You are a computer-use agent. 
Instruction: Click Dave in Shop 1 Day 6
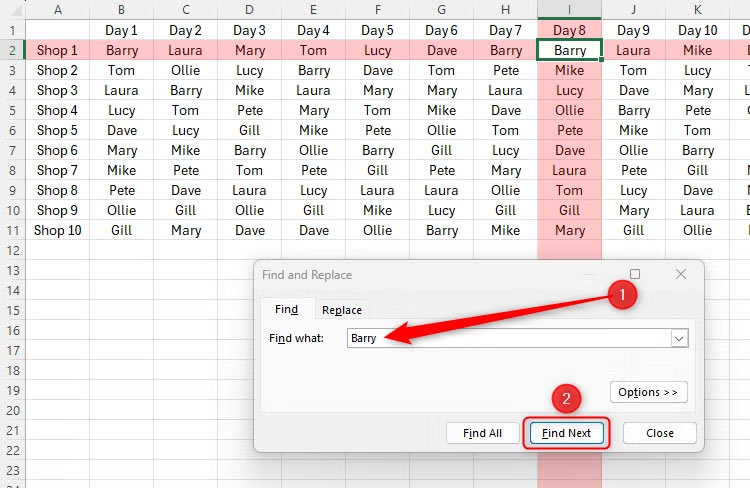(x=441, y=50)
